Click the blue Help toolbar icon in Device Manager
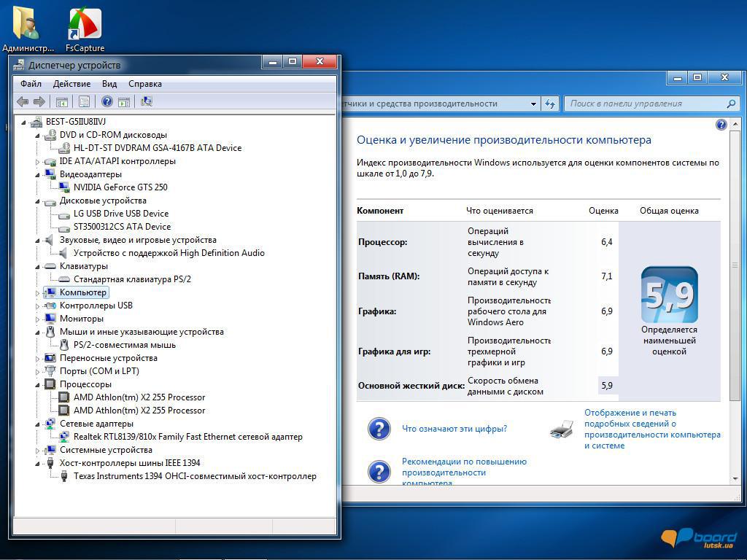The width and height of the screenshot is (747, 560). 107,102
